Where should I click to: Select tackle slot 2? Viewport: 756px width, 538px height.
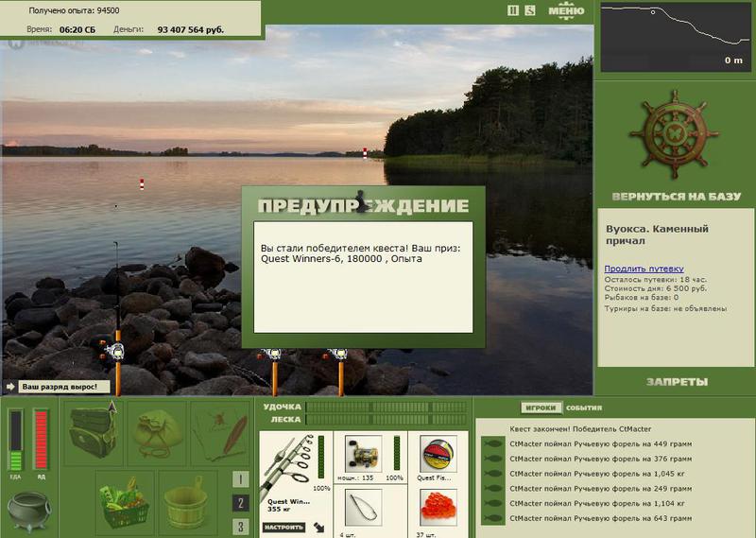(x=241, y=503)
